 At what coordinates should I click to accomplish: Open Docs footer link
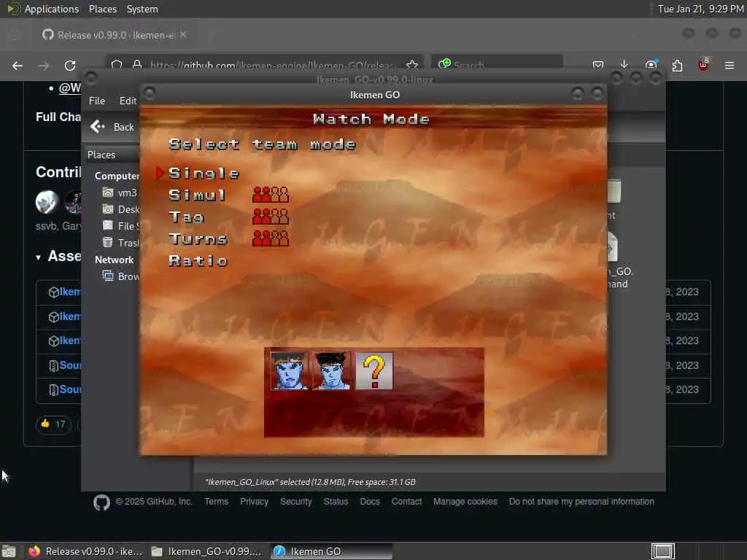[x=370, y=502]
